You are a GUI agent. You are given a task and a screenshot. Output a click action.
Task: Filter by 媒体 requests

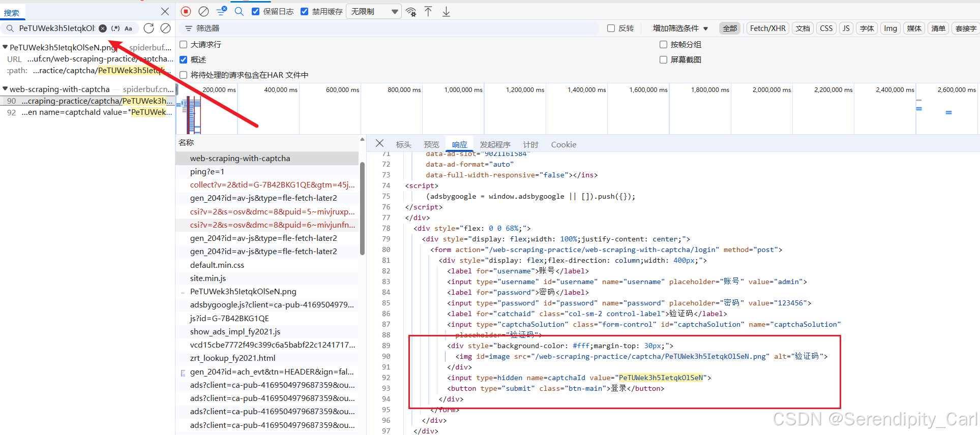click(914, 28)
